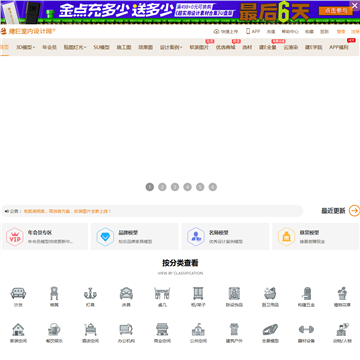Open the 年会员 navigation tab
This screenshot has height=360, width=360.
(x=49, y=47)
